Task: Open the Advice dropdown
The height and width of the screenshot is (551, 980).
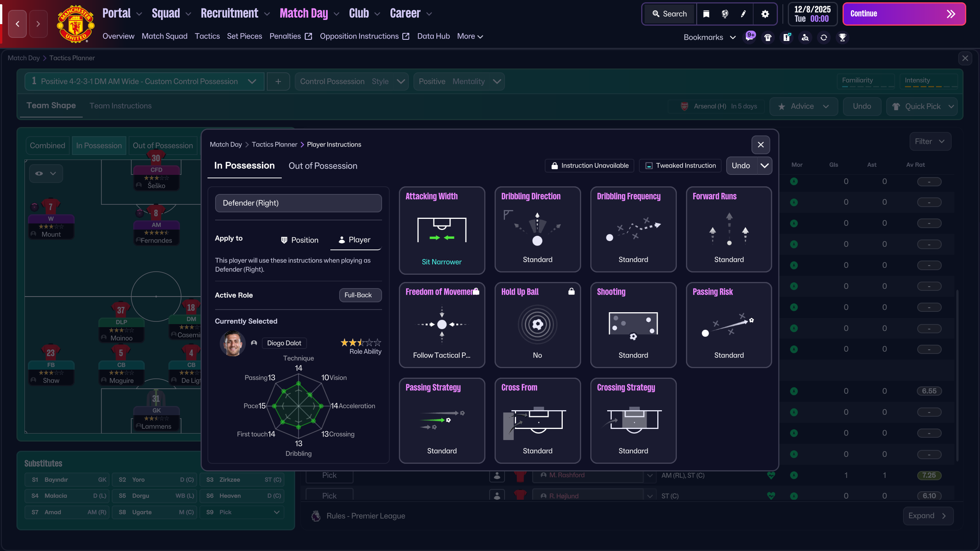Action: click(804, 106)
